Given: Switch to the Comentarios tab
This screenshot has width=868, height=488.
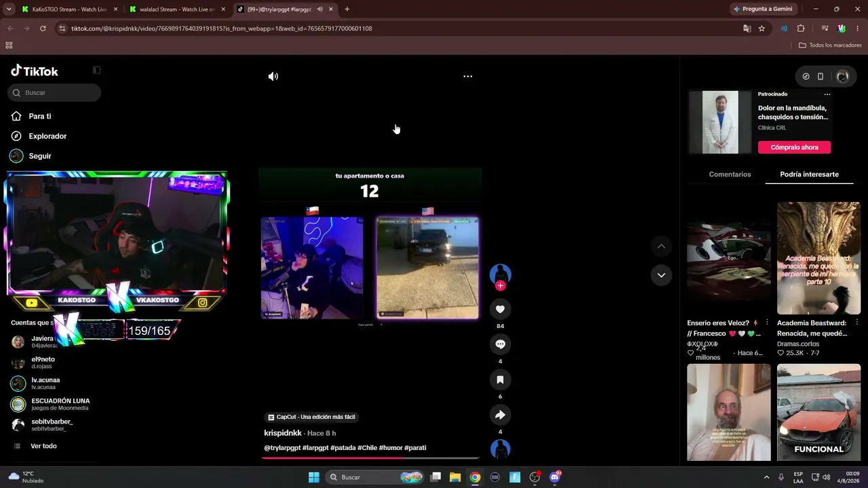Looking at the screenshot, I should tap(730, 174).
